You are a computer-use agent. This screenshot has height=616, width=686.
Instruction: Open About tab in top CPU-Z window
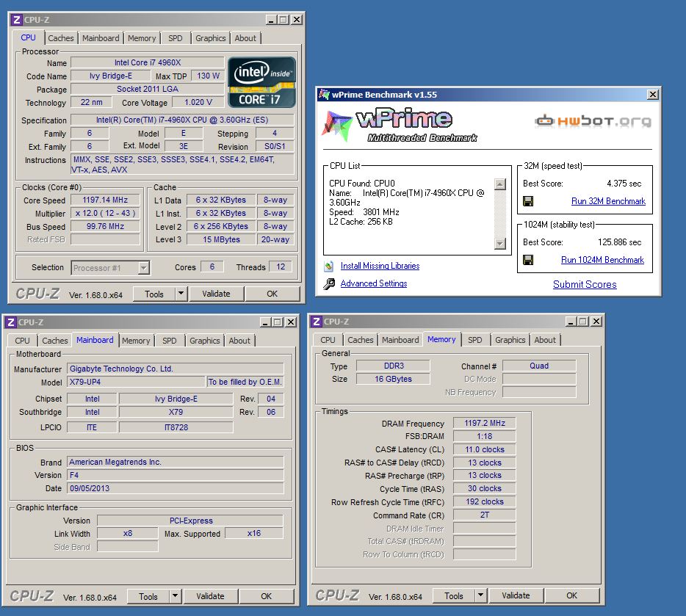245,38
